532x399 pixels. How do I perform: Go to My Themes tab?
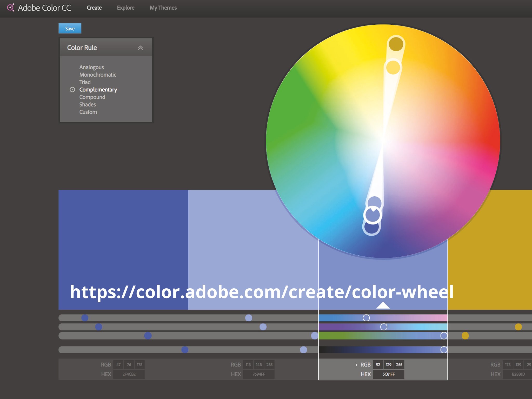point(163,8)
